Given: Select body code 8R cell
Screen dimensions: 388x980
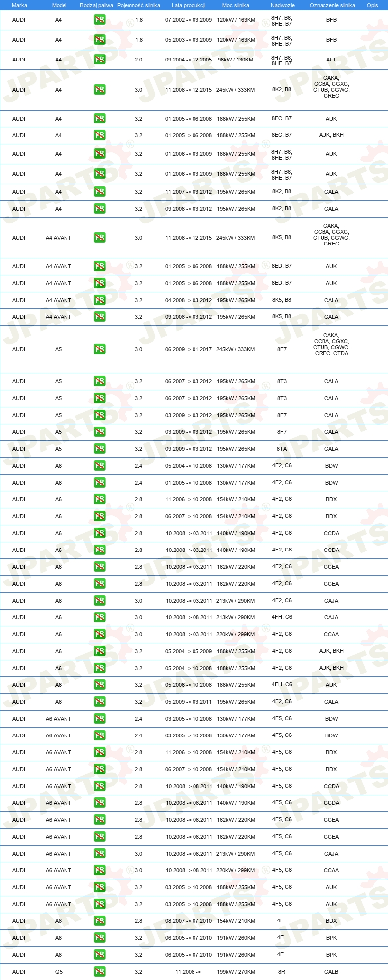Looking at the screenshot, I should point(282,972).
